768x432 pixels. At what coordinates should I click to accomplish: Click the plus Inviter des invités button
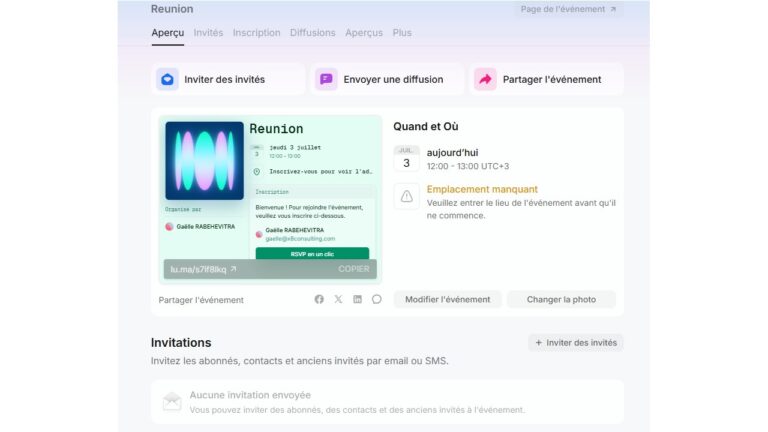click(576, 343)
